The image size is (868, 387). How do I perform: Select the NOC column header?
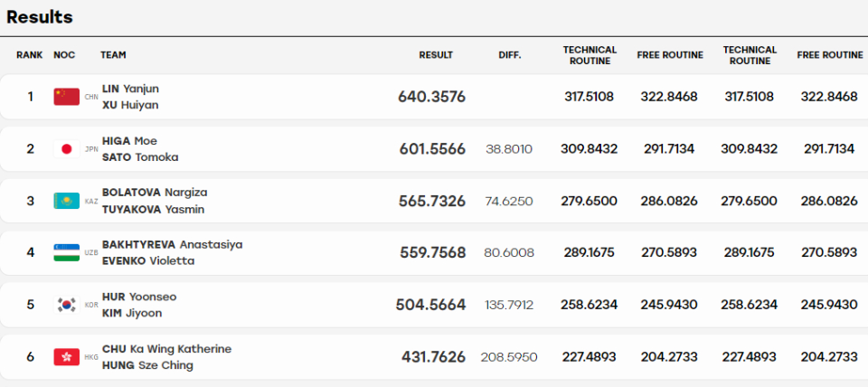tap(64, 55)
